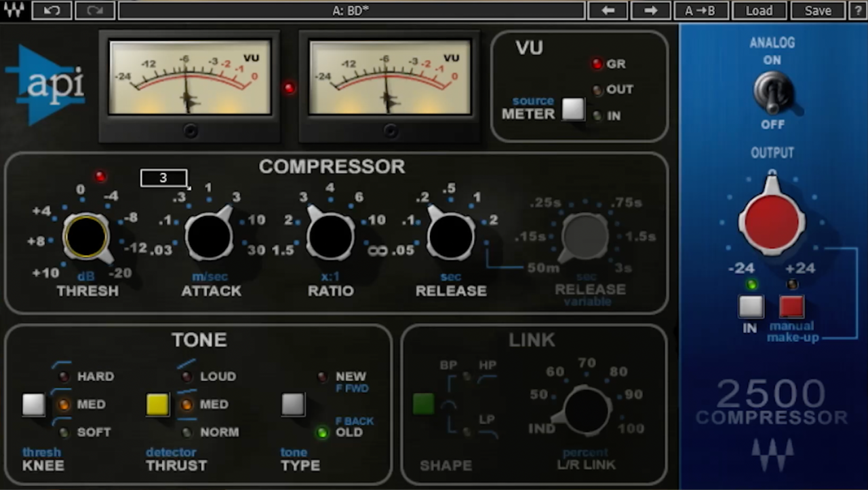Select the LOUD thrust indicator
868x490 pixels.
(x=187, y=377)
